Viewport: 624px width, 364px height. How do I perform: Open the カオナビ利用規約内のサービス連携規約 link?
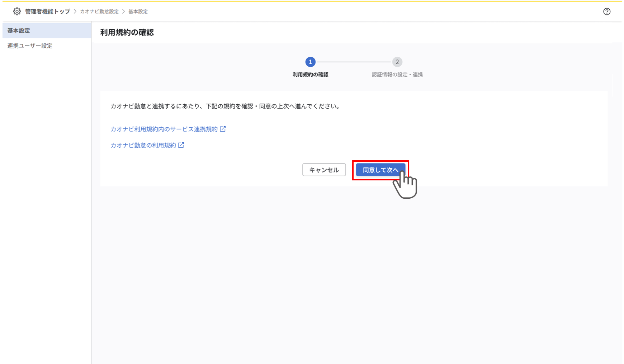tap(165, 129)
